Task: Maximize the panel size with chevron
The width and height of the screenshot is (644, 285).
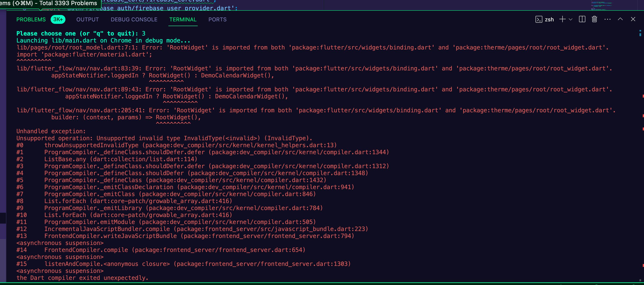Action: [x=620, y=19]
